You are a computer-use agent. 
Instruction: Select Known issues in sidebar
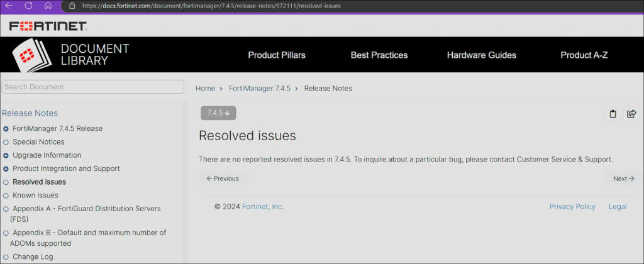(35, 195)
